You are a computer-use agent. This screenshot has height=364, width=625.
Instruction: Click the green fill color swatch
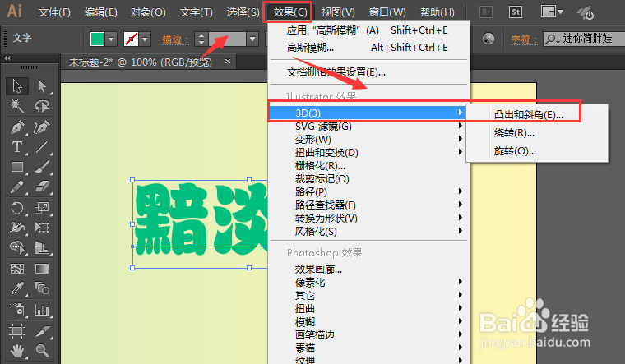[98, 39]
